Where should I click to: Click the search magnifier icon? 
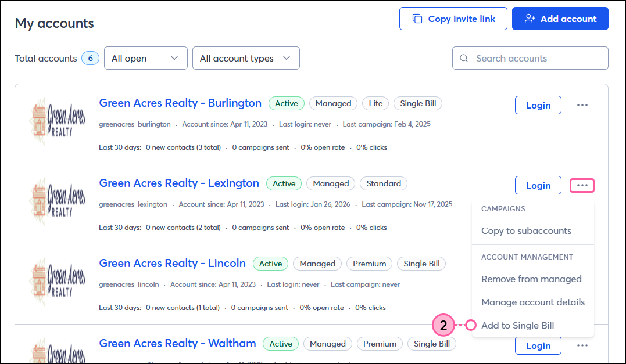464,58
